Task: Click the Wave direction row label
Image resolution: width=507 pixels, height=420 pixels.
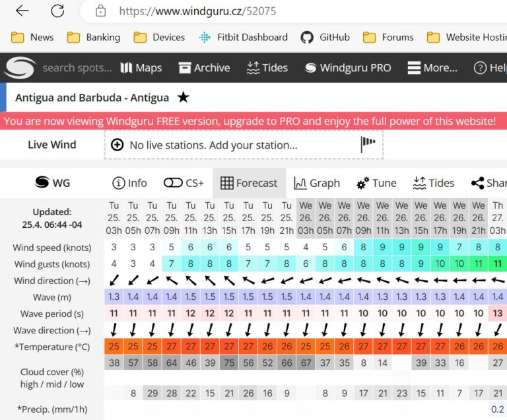Action: point(52,330)
